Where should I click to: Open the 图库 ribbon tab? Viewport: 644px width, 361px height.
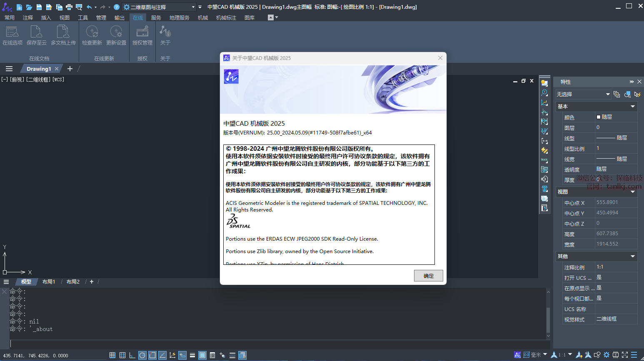click(250, 17)
